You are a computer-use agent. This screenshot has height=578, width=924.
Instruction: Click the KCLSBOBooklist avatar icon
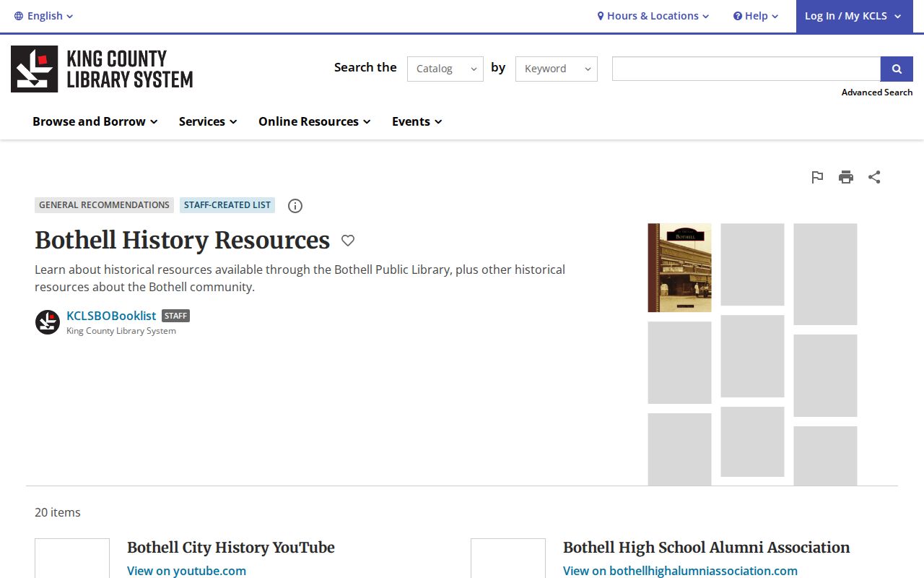pos(48,322)
